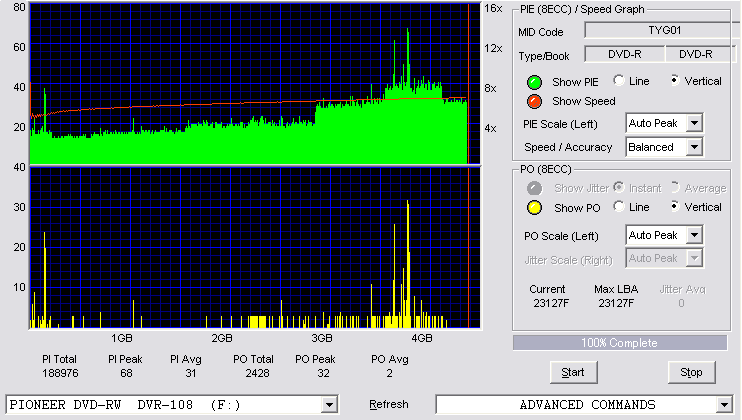Click the Type/Book label
The image size is (742, 420).
click(544, 56)
